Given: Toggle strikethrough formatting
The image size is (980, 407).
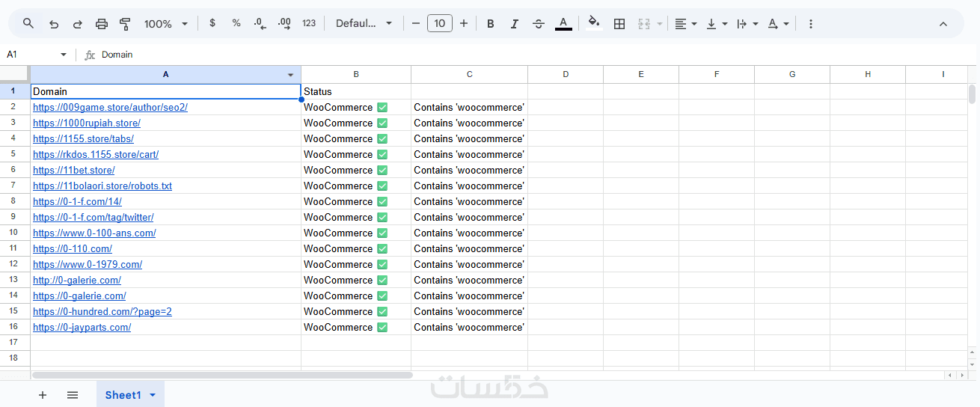Looking at the screenshot, I should pyautogui.click(x=539, y=23).
